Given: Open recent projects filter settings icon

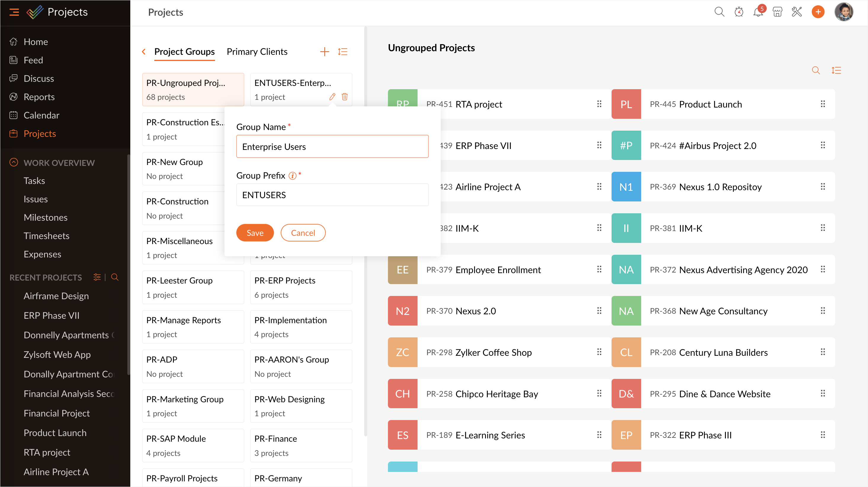Looking at the screenshot, I should (97, 277).
